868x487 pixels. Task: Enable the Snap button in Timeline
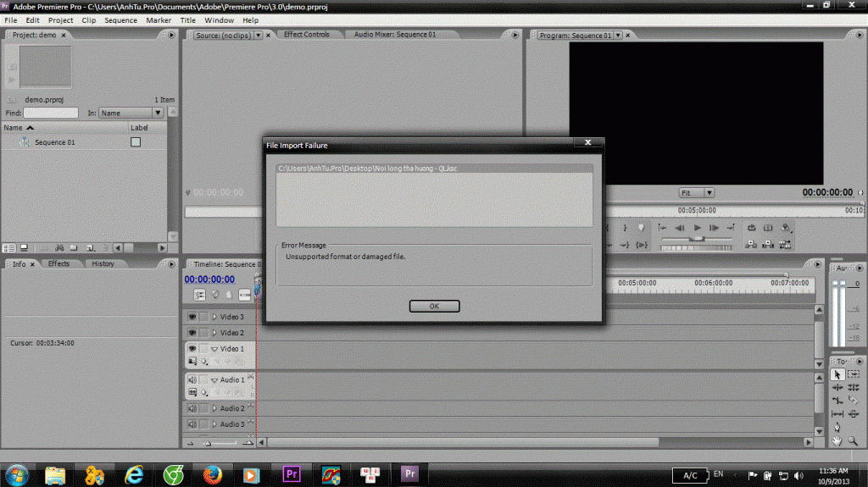click(x=200, y=295)
